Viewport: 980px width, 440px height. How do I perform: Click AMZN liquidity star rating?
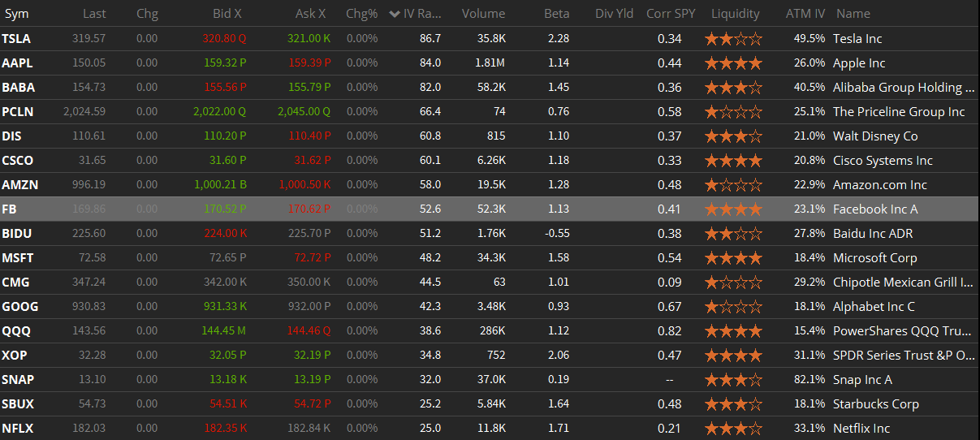click(x=734, y=184)
